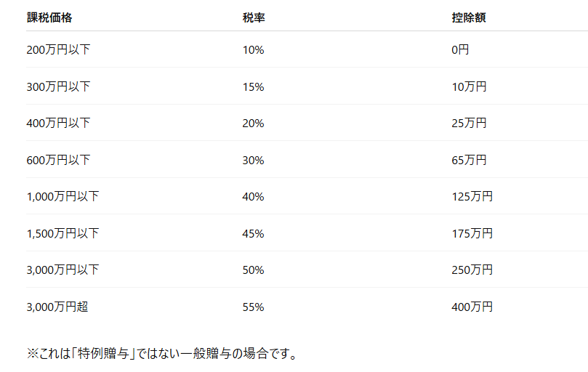Click the 課税価格 column header
Image resolution: width=588 pixels, height=372 pixels.
click(x=49, y=17)
